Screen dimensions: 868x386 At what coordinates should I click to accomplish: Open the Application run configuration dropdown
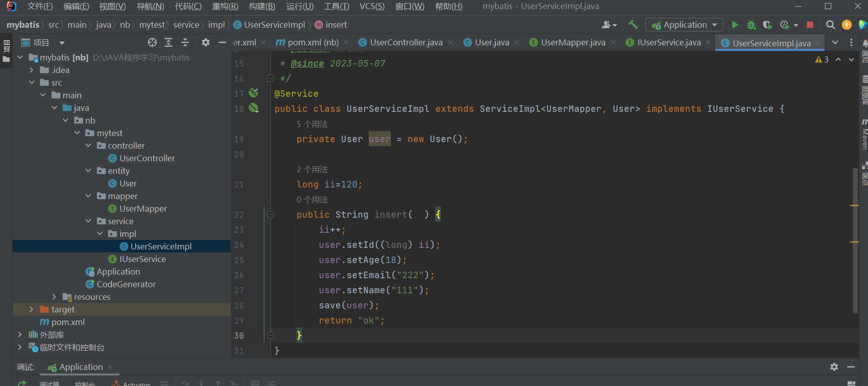click(684, 25)
